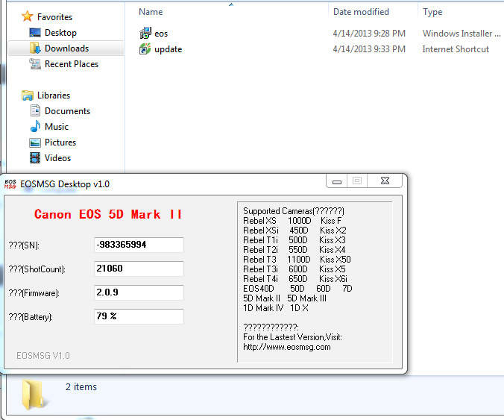Click the EOSMSG Desktop v1.0 title text
Image resolution: width=504 pixels, height=420 pixels.
point(65,184)
